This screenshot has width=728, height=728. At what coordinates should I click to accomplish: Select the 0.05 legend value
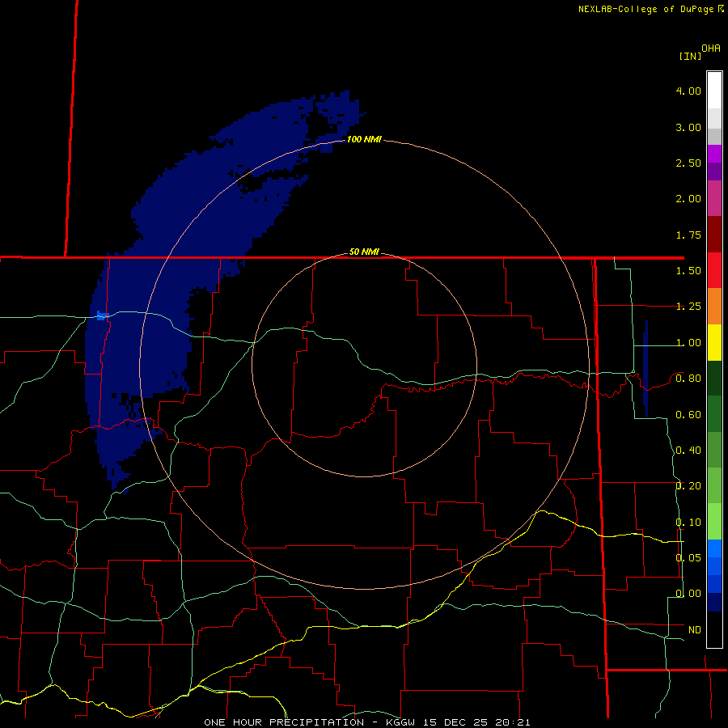pyautogui.click(x=688, y=557)
